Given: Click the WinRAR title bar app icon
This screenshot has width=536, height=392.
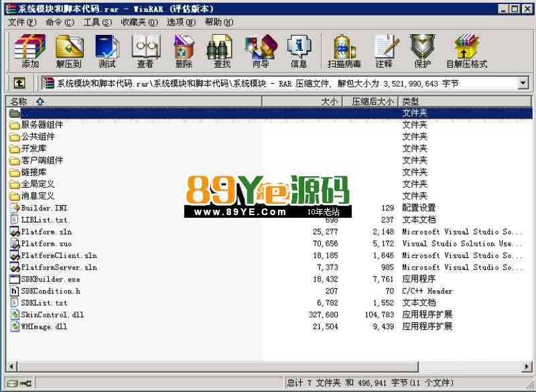Looking at the screenshot, I should [x=11, y=9].
